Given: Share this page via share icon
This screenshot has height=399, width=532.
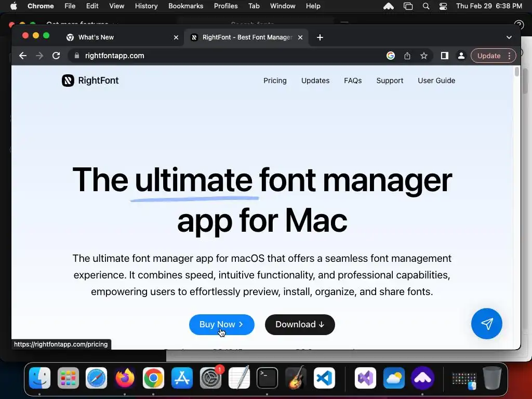Looking at the screenshot, I should tap(407, 56).
